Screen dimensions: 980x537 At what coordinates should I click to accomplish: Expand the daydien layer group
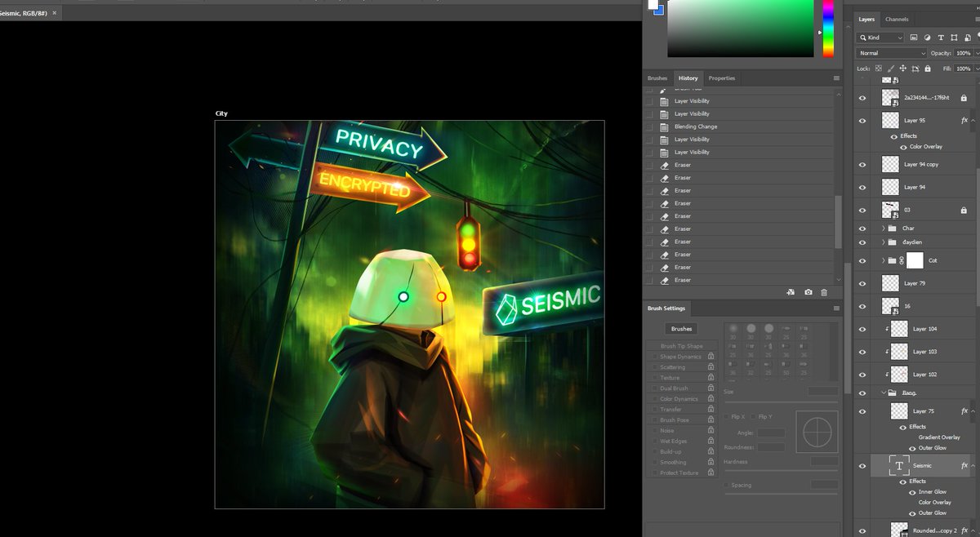[x=884, y=242]
